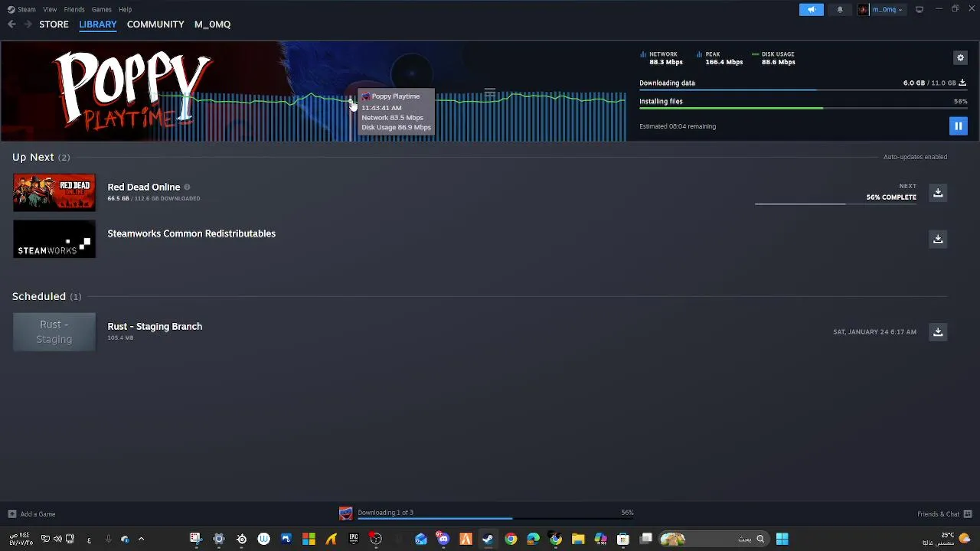The width and height of the screenshot is (980, 551).
Task: Open Google Chrome from the taskbar
Action: pos(511,539)
